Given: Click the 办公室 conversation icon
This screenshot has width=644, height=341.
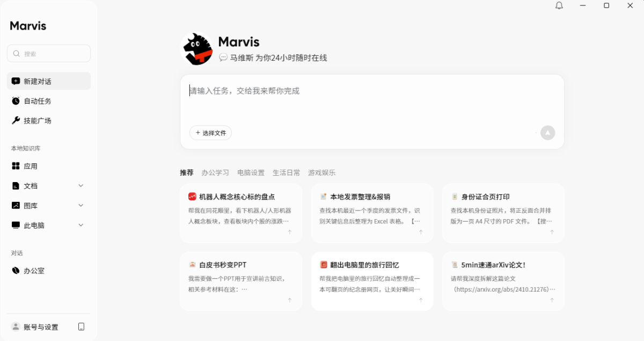Looking at the screenshot, I should [16, 271].
